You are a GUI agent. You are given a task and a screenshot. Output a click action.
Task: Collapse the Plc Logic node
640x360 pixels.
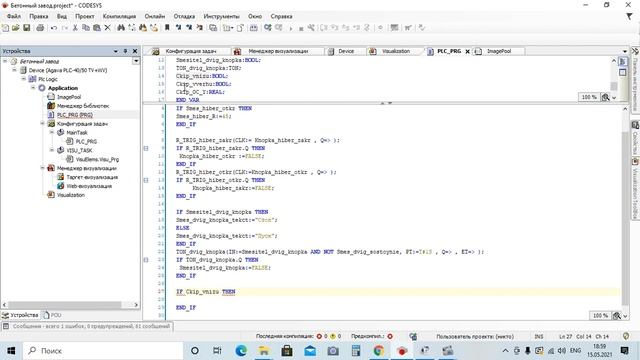[x=24, y=79]
